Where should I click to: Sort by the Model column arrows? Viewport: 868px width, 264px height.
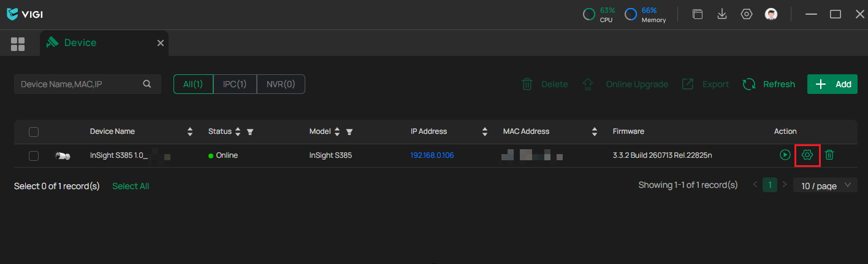pyautogui.click(x=337, y=131)
